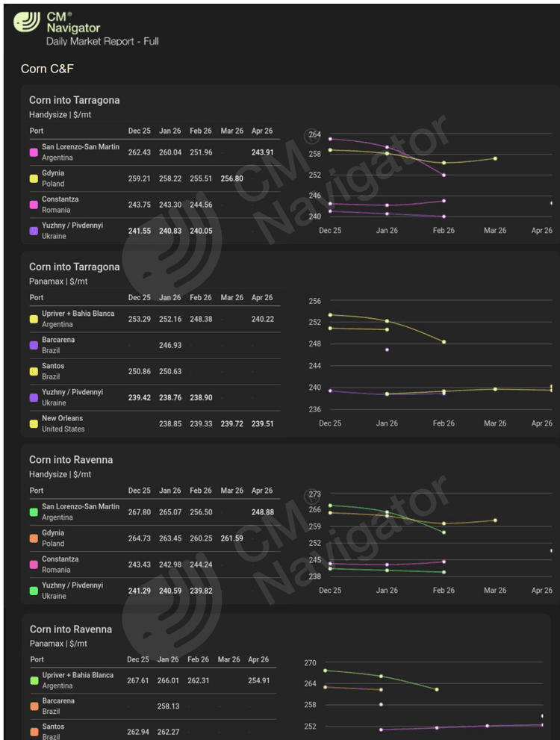Screen dimensions: 560x740
Task: Click isolated purple Jan 26 point in Tarragona Panamax chart
Action: coord(387,349)
